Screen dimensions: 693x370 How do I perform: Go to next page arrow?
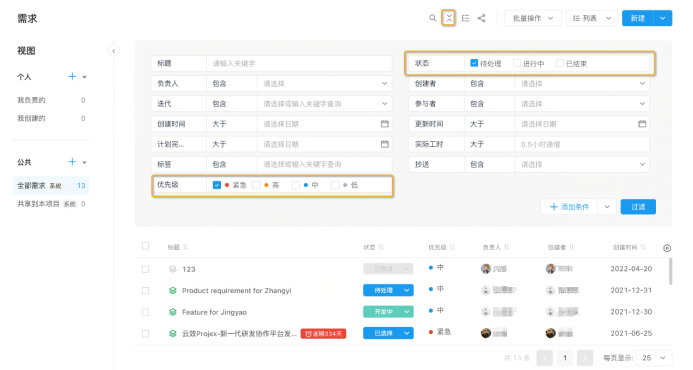[585, 358]
